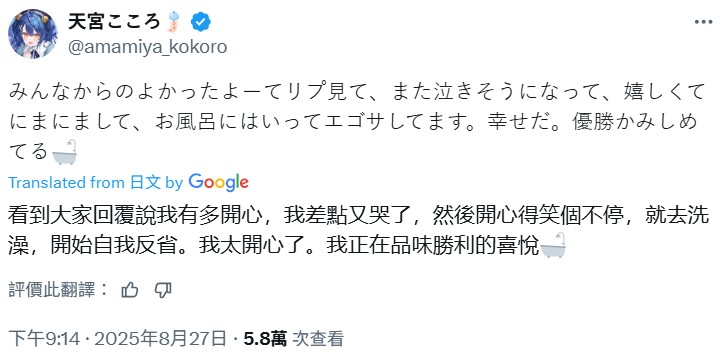Image resolution: width=727 pixels, height=361 pixels.
Task: Click the thumbs up translation rating icon
Action: point(129,290)
